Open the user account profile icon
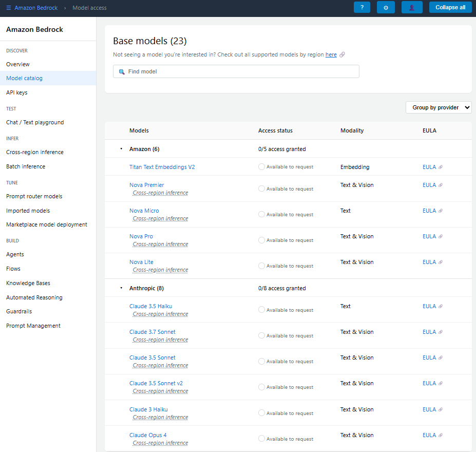The height and width of the screenshot is (452, 476). coord(412,7)
